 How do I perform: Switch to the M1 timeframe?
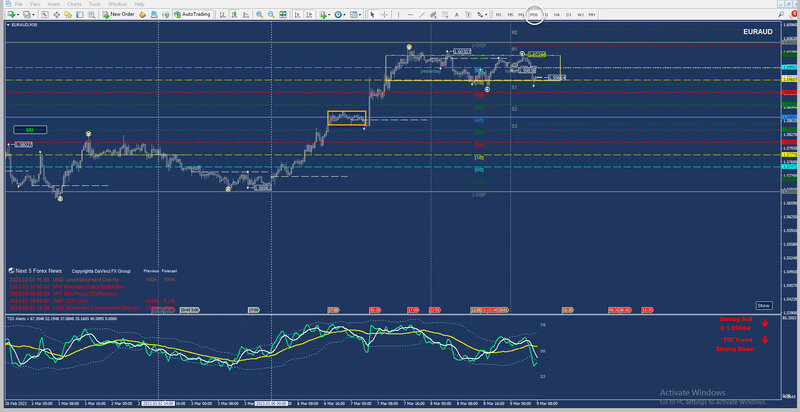498,14
